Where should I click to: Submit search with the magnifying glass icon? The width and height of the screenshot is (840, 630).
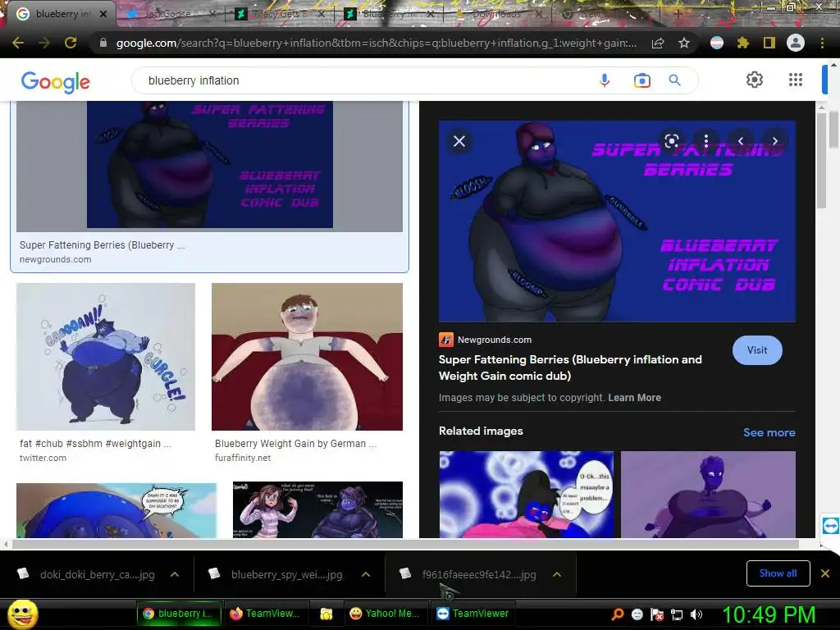coord(674,80)
